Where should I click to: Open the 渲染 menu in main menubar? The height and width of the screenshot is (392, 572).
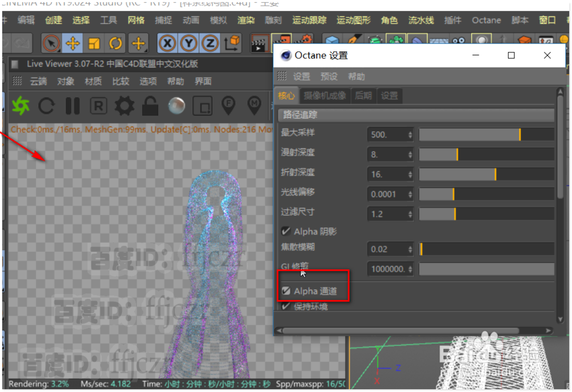pos(246,20)
